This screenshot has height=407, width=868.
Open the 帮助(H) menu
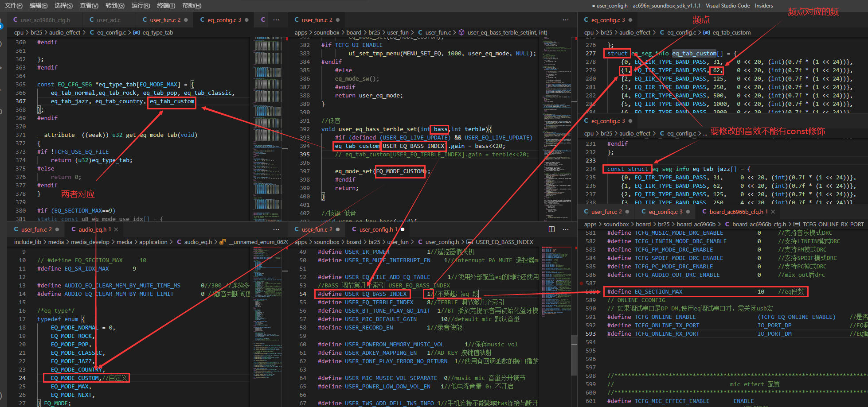tap(192, 5)
